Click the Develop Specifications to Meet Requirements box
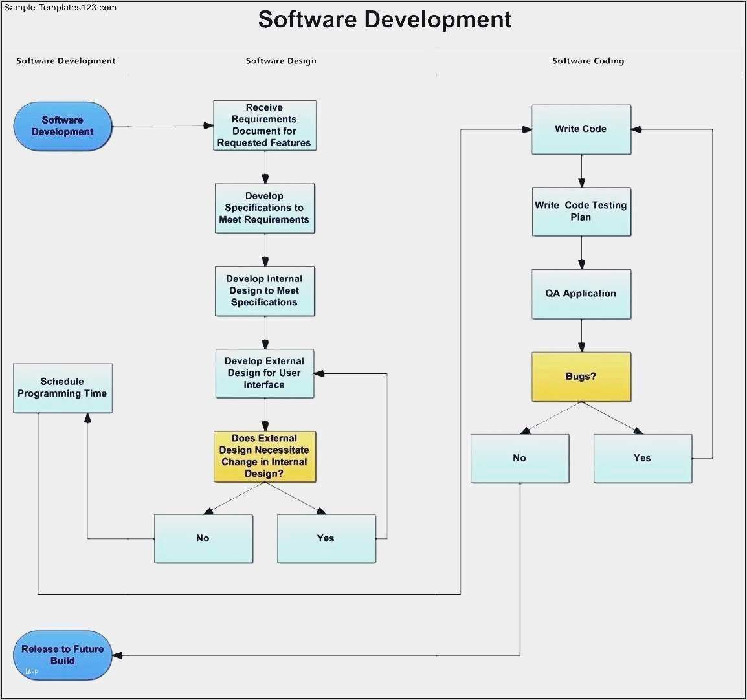Viewport: 747px width, 700px height. coord(265,208)
